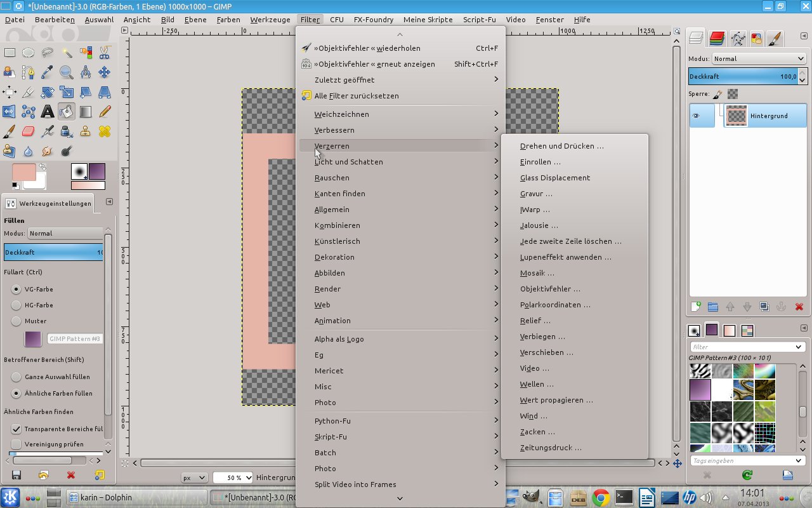This screenshot has width=812, height=508.
Task: Expand the Licht und Schatten submenu
Action: (400, 162)
